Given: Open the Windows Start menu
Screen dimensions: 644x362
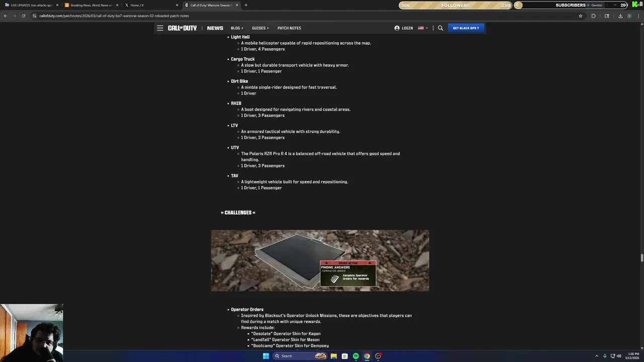Looking at the screenshot, I should point(266,356).
